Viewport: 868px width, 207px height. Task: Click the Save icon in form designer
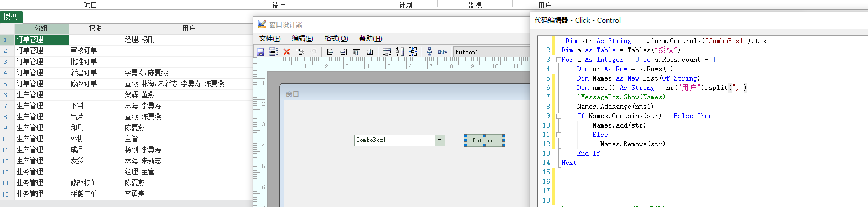point(260,52)
